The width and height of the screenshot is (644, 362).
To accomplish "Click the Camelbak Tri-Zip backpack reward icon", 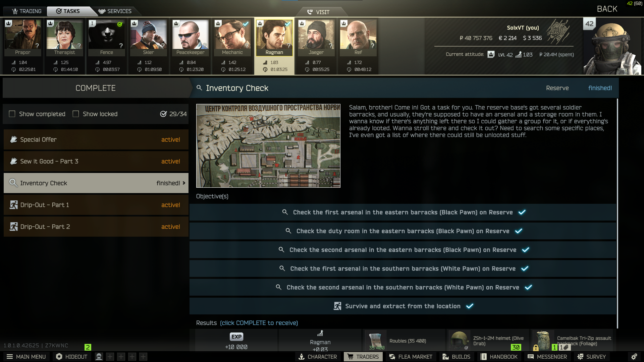I will (543, 341).
